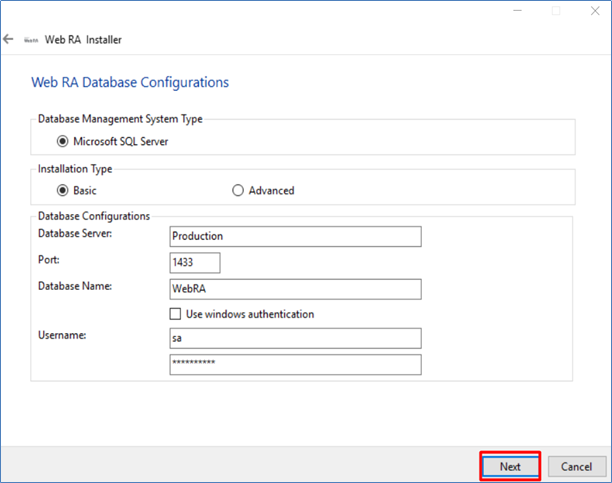
Task: Focus the Port field showing 1433
Action: [x=194, y=262]
